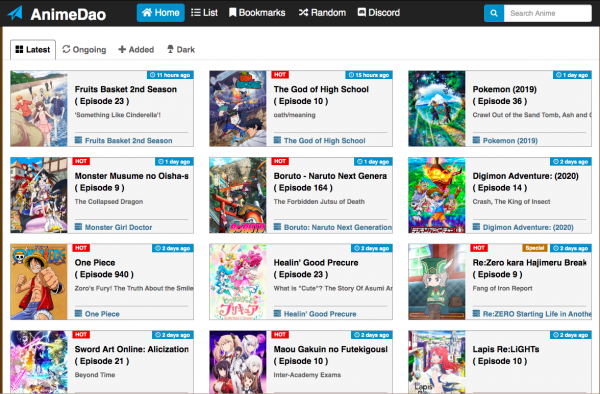Open the Discord link

tap(379, 13)
